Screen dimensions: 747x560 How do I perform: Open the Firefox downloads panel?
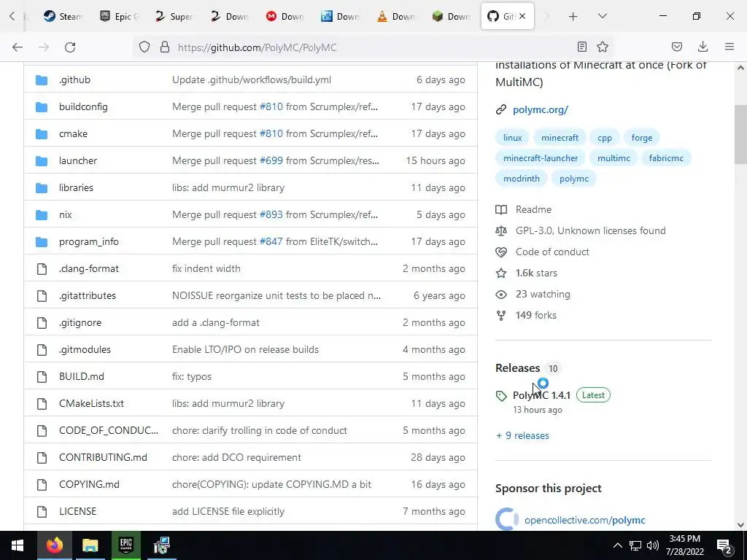703,47
